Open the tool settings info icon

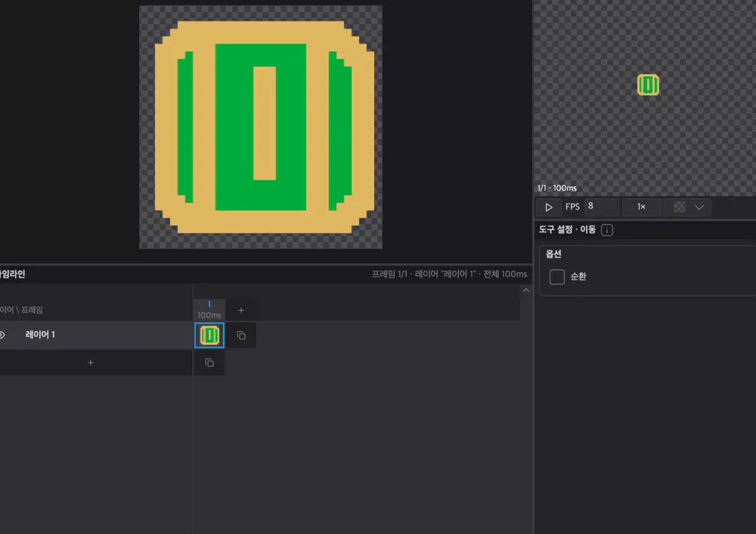[607, 230]
